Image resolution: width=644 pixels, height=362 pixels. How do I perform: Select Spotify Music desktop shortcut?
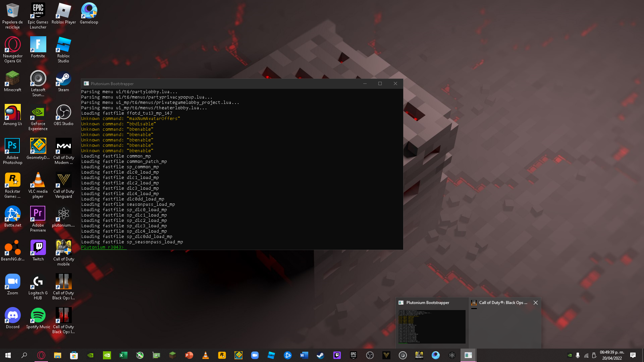tap(38, 318)
